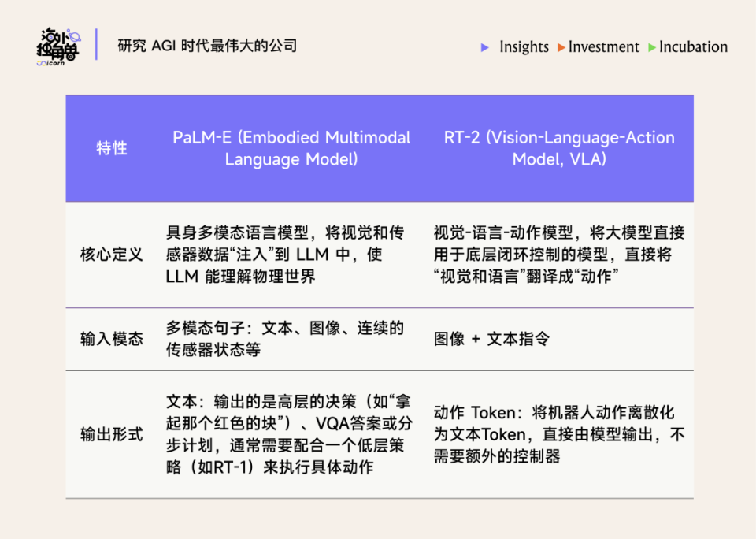Select the purple triangle before Insights

[486, 48]
